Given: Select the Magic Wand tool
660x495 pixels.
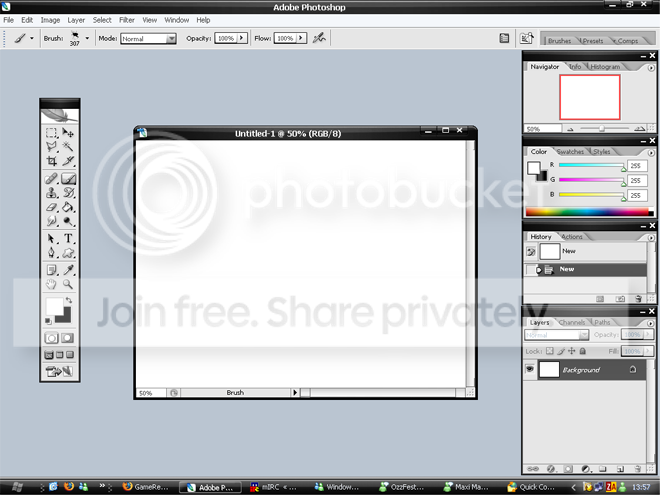Looking at the screenshot, I should click(x=68, y=146).
